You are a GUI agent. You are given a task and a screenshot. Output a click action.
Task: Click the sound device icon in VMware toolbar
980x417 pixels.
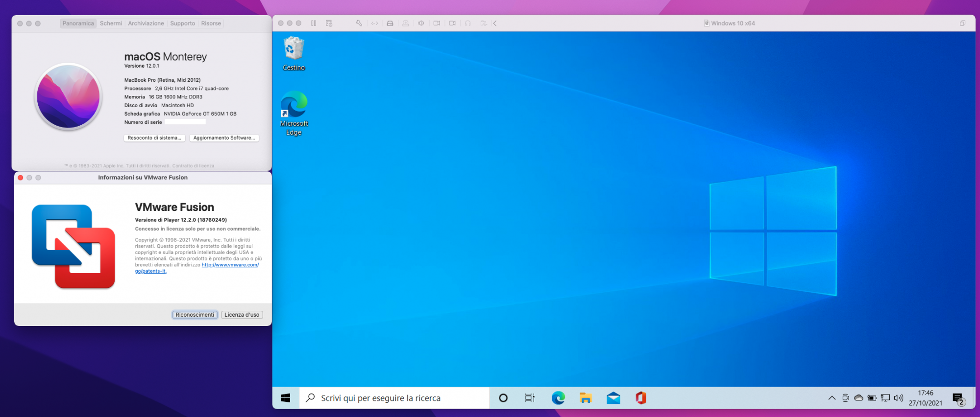pyautogui.click(x=421, y=23)
